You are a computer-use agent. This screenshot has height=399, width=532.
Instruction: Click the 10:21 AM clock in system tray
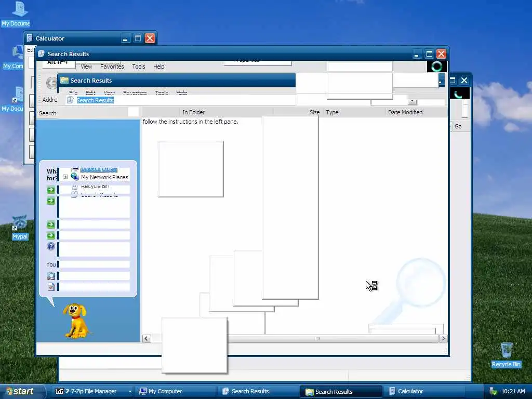coord(513,391)
